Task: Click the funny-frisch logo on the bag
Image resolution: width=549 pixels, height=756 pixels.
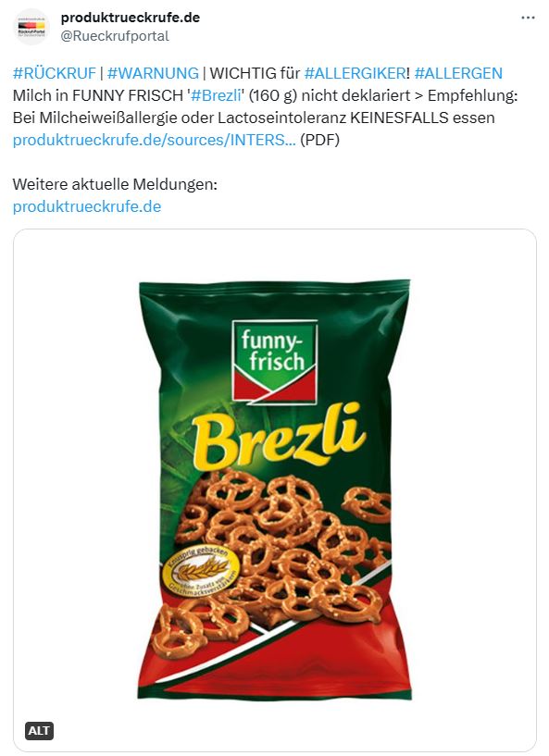Action: (275, 362)
